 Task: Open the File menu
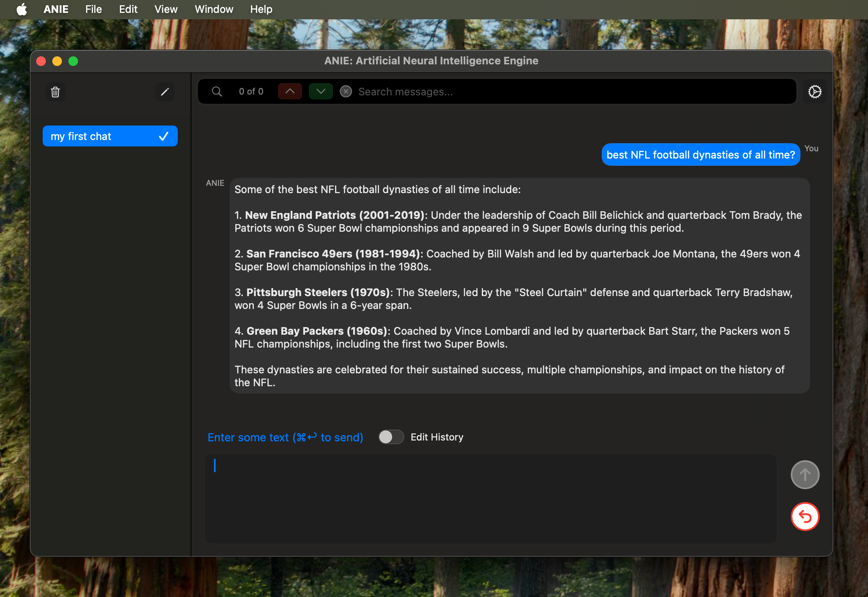94,9
